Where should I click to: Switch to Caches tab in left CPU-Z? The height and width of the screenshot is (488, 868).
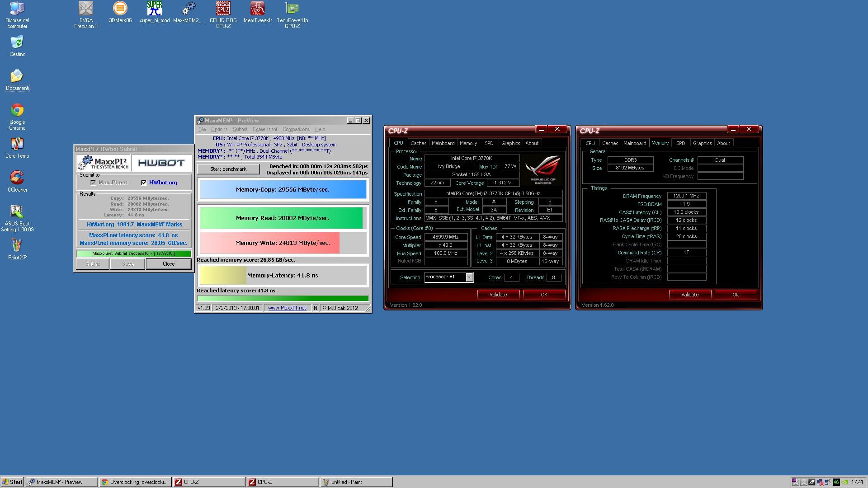point(418,143)
